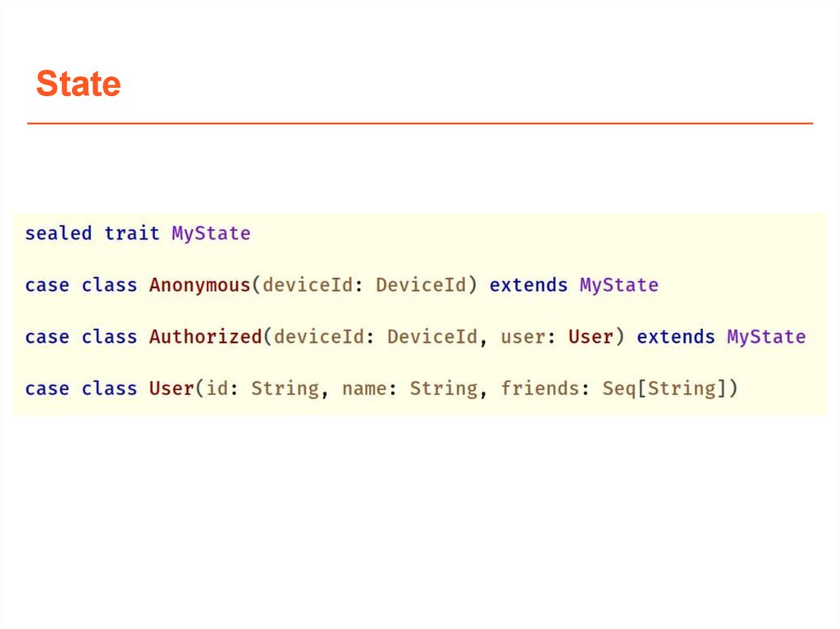Click the "Seq[String]" type

pos(664,388)
